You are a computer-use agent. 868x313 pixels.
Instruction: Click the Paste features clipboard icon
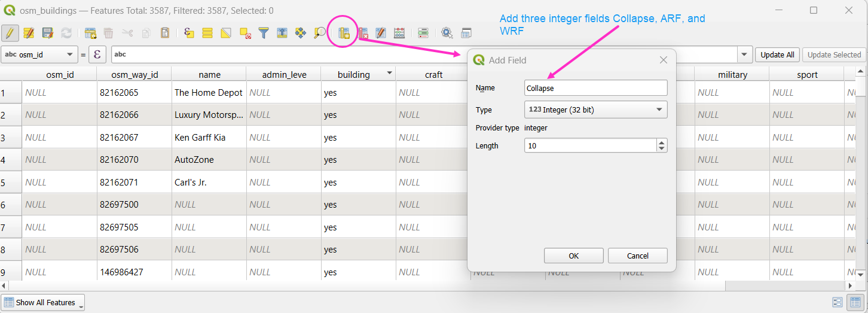tap(165, 33)
